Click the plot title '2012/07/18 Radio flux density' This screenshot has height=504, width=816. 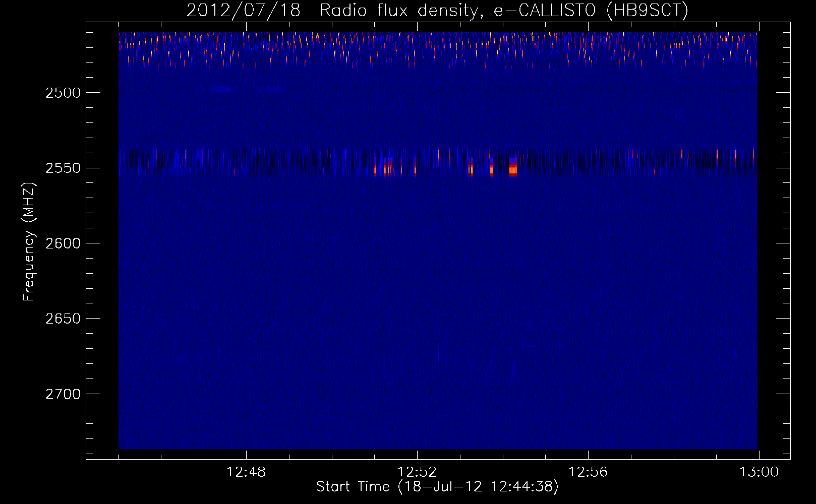(437, 10)
